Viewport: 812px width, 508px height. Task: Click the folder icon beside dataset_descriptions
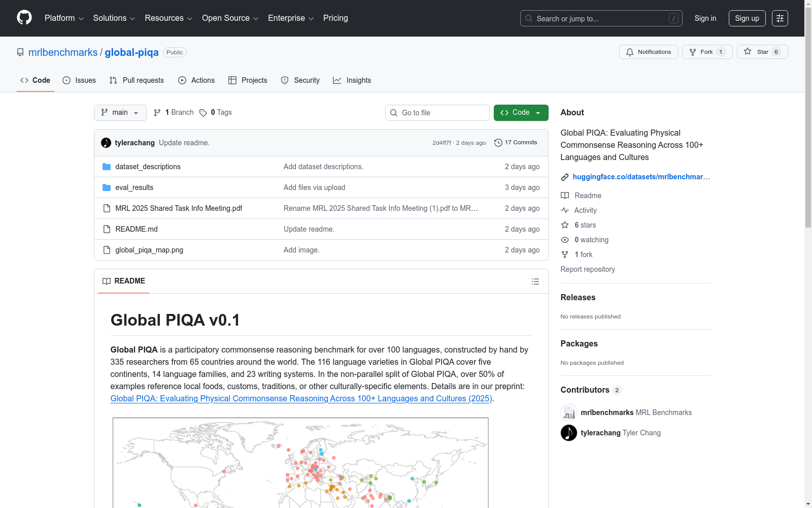(107, 167)
